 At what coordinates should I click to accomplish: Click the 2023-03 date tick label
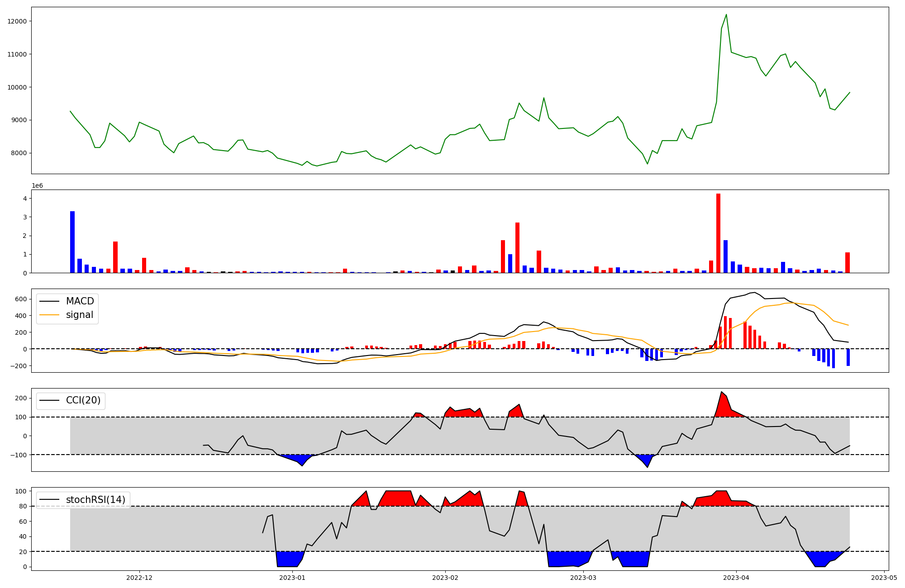tap(583, 578)
